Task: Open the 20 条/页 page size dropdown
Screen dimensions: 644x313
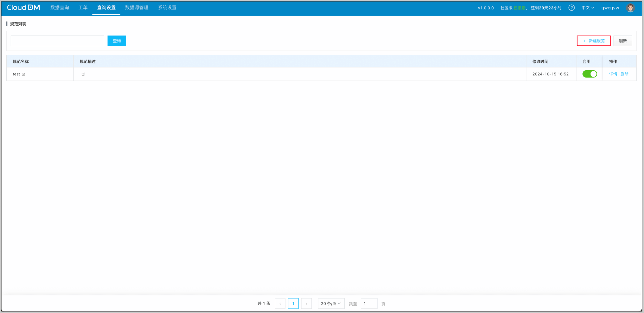Action: click(x=331, y=304)
